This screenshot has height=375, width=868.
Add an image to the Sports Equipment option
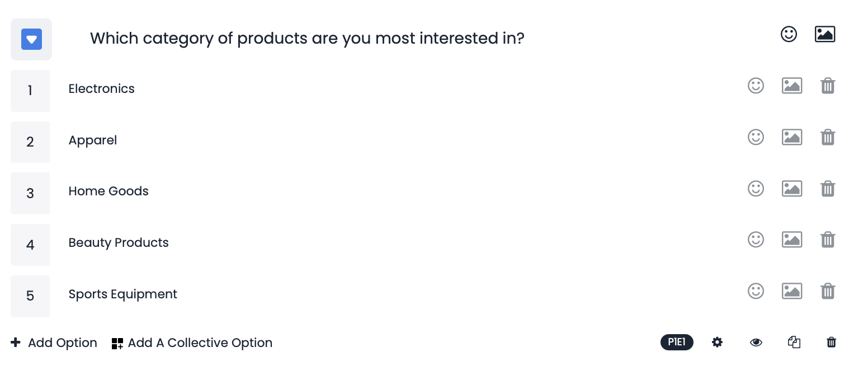[792, 290]
